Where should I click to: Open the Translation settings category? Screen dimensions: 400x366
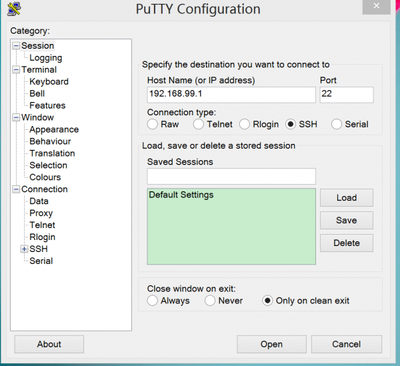pyautogui.click(x=52, y=153)
